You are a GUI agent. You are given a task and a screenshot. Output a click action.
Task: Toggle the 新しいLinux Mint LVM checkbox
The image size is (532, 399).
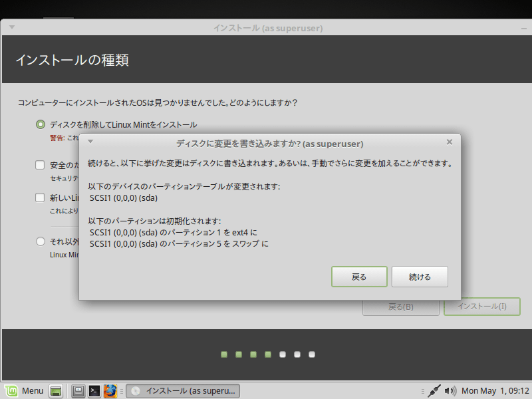[x=40, y=198]
